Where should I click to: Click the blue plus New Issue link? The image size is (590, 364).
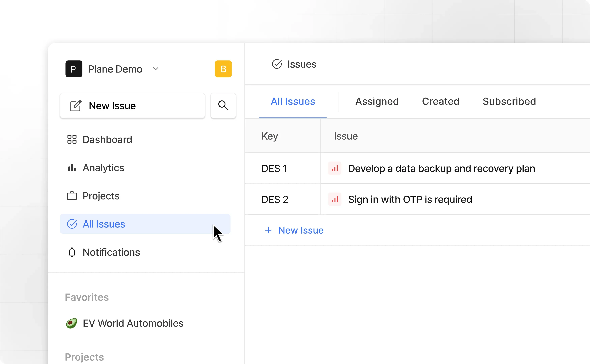pyautogui.click(x=294, y=230)
